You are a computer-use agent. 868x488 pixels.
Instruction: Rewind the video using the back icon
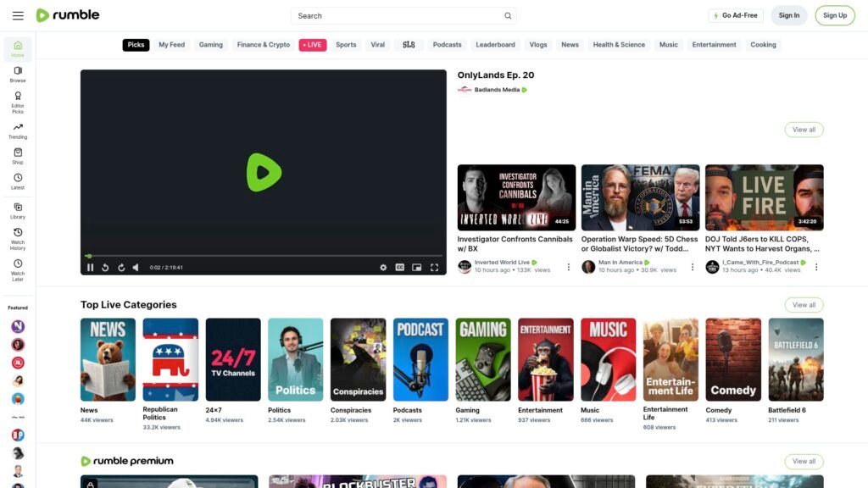[105, 268]
